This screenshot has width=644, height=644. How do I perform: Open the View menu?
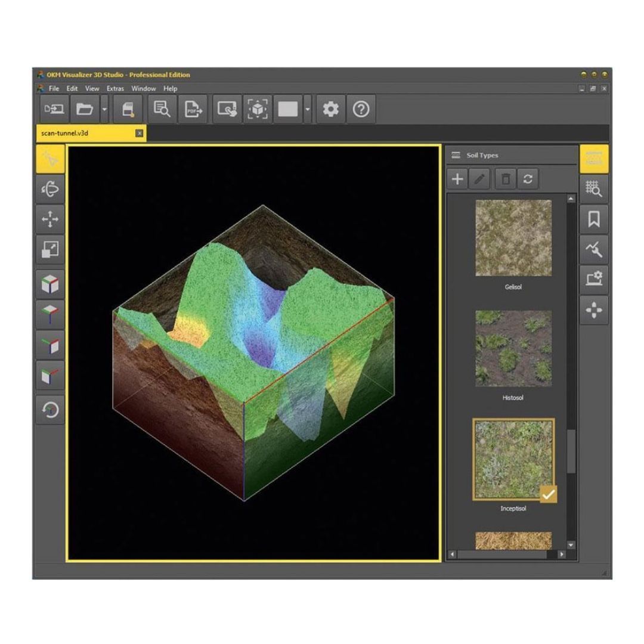[x=92, y=88]
